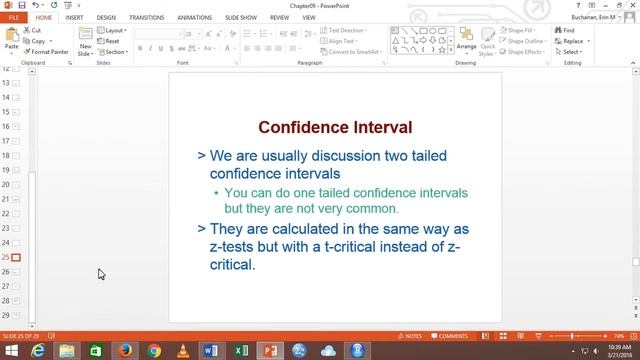The width and height of the screenshot is (640, 360).
Task: Toggle the Notes pane
Action: (410, 336)
